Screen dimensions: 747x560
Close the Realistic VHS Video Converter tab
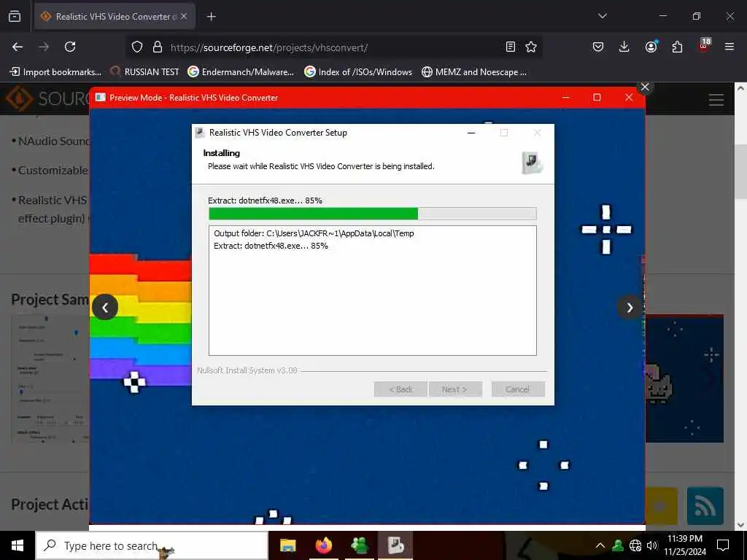tap(184, 16)
